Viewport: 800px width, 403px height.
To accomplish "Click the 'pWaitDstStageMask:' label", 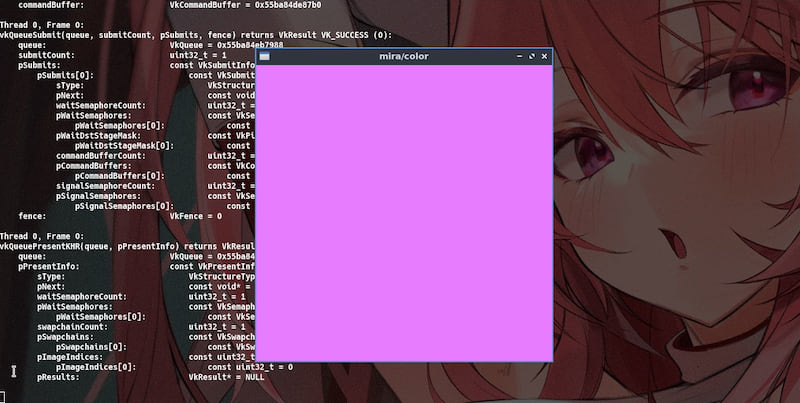I will [x=98, y=136].
